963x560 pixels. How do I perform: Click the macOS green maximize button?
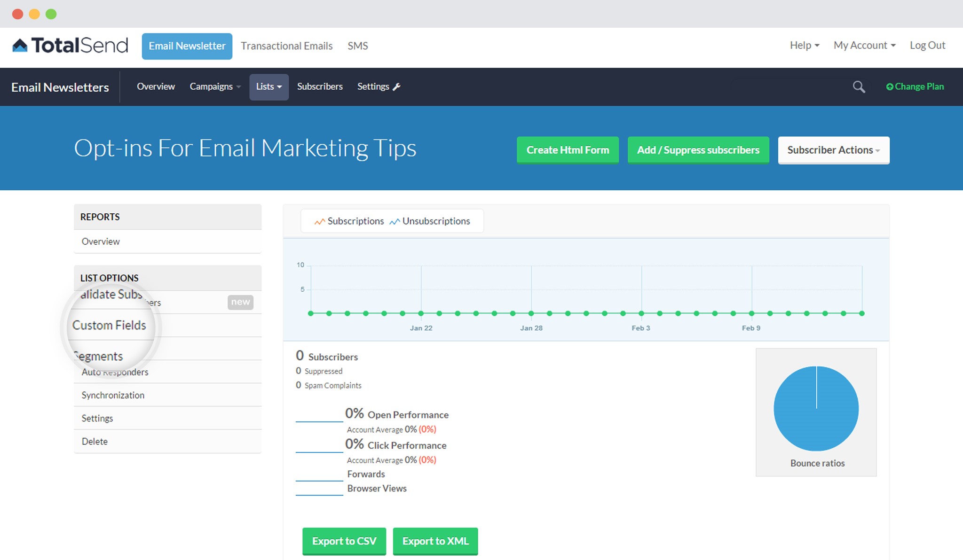(x=51, y=14)
